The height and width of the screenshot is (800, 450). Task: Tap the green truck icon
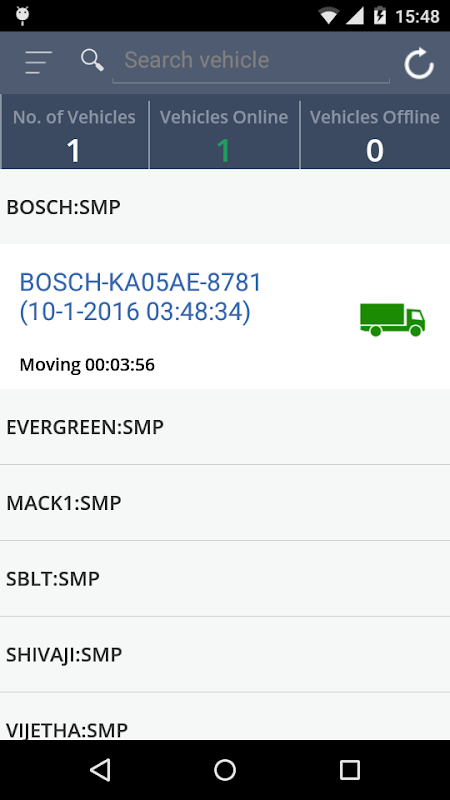pos(392,320)
